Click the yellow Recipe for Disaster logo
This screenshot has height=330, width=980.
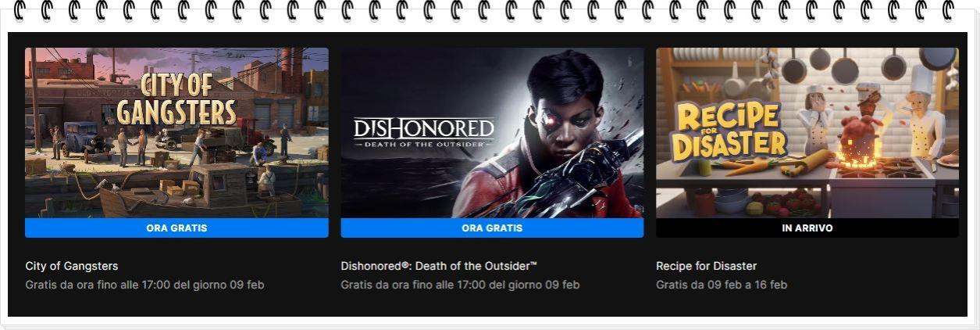730,131
